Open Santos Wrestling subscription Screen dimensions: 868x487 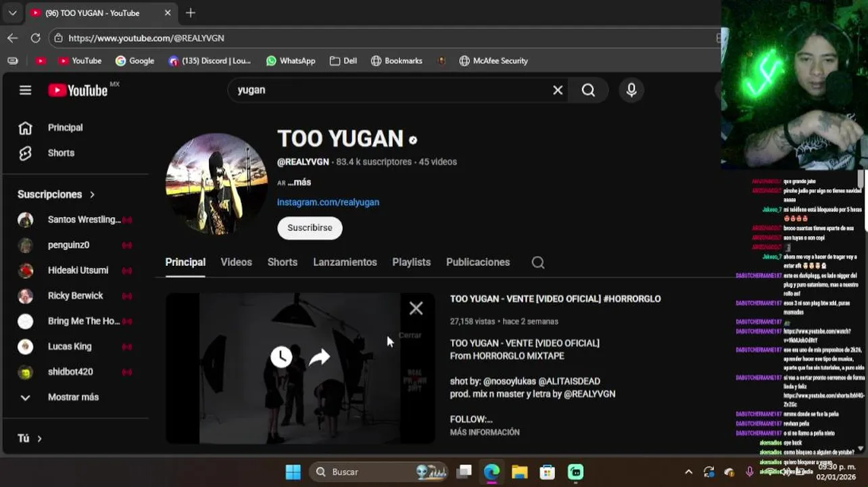tap(75, 220)
